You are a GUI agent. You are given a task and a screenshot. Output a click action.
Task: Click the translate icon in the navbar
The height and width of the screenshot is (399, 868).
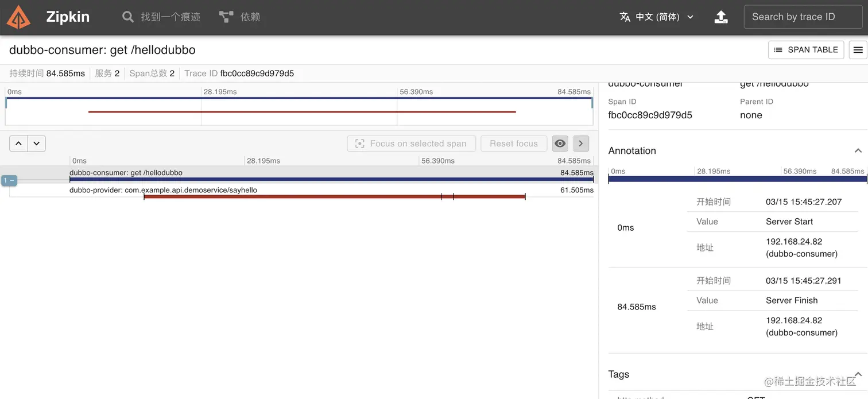[625, 17]
